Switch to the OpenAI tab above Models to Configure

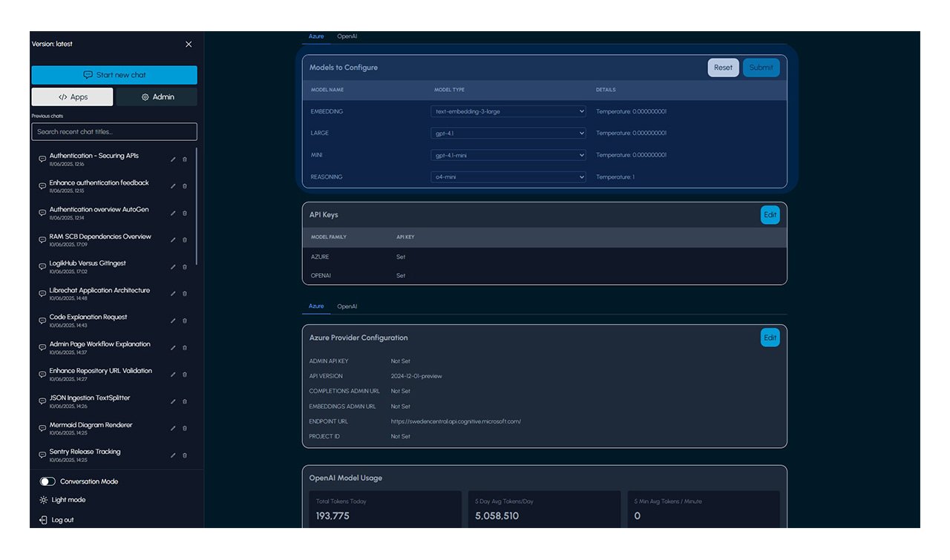coord(347,36)
